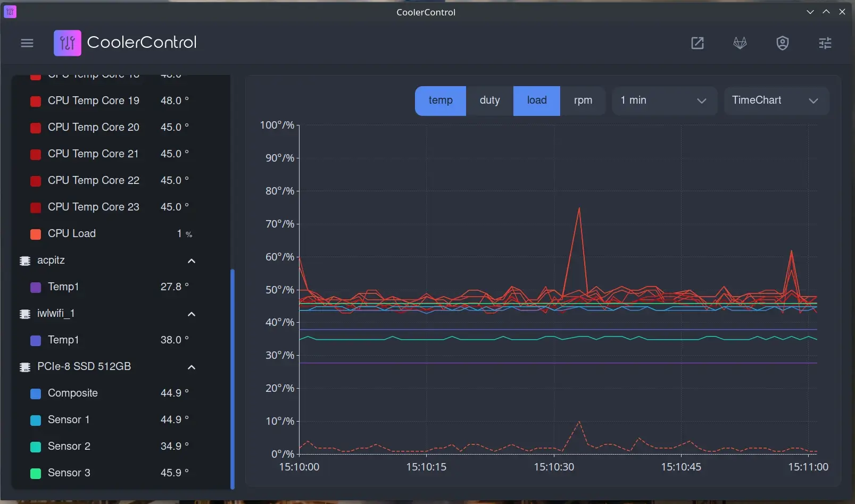Screen dimensions: 855x504
Task: Click the acpitz Temp1 purple color swatch
Action: coord(36,288)
